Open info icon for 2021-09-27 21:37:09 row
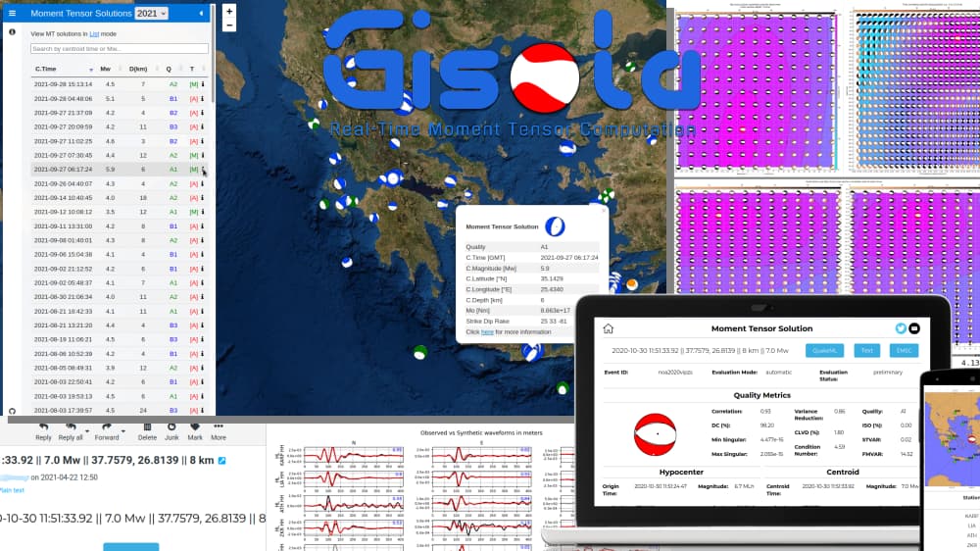This screenshot has height=551, width=980. [203, 113]
